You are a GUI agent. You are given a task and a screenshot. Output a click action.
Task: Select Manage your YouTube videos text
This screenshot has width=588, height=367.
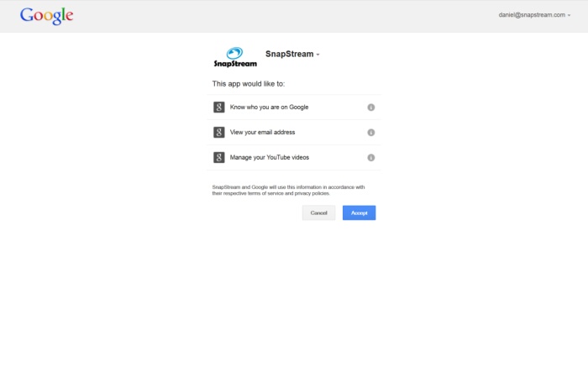[270, 157]
